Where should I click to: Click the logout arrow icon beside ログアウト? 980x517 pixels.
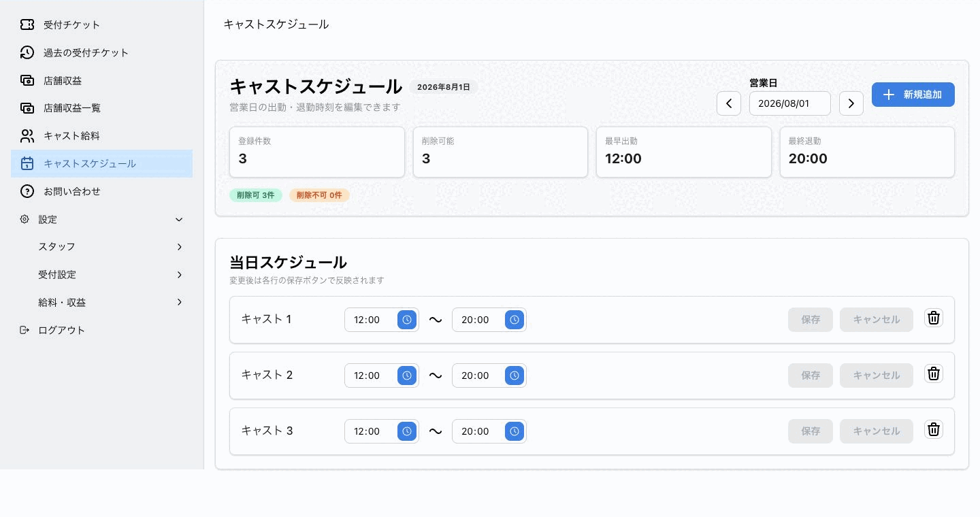coord(24,330)
